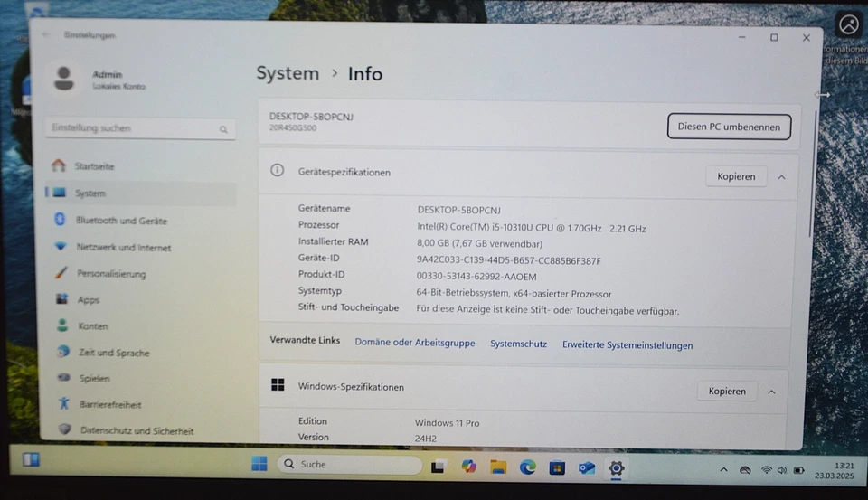Click the Spielen gamepad icon
Image resolution: width=868 pixels, height=500 pixels.
click(x=63, y=377)
